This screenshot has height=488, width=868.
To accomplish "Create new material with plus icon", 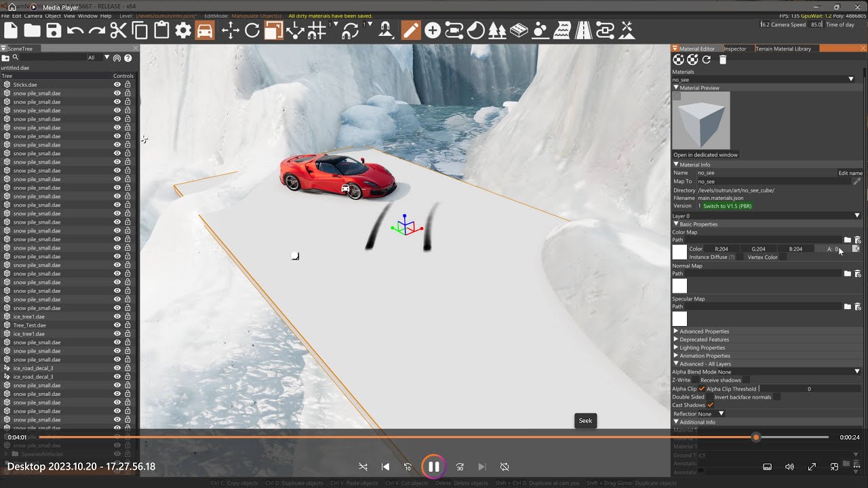I will (678, 60).
